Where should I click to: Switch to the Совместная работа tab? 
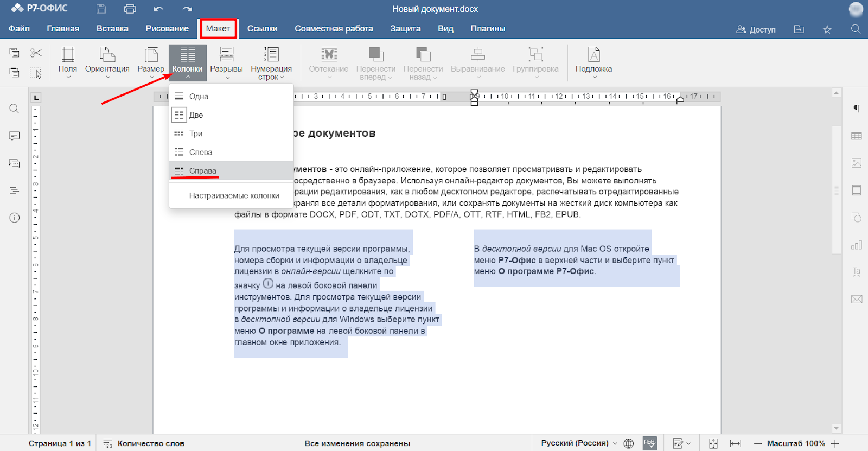[x=334, y=29]
